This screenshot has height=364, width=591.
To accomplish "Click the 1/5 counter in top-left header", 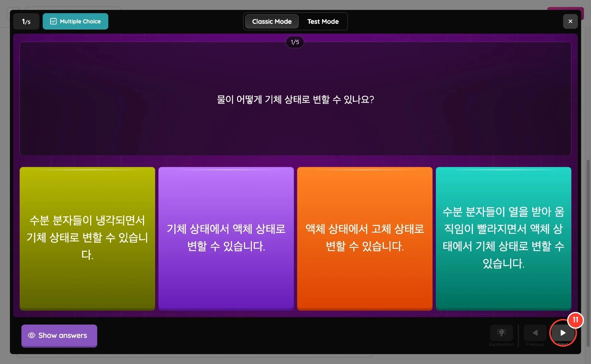I will click(x=26, y=21).
